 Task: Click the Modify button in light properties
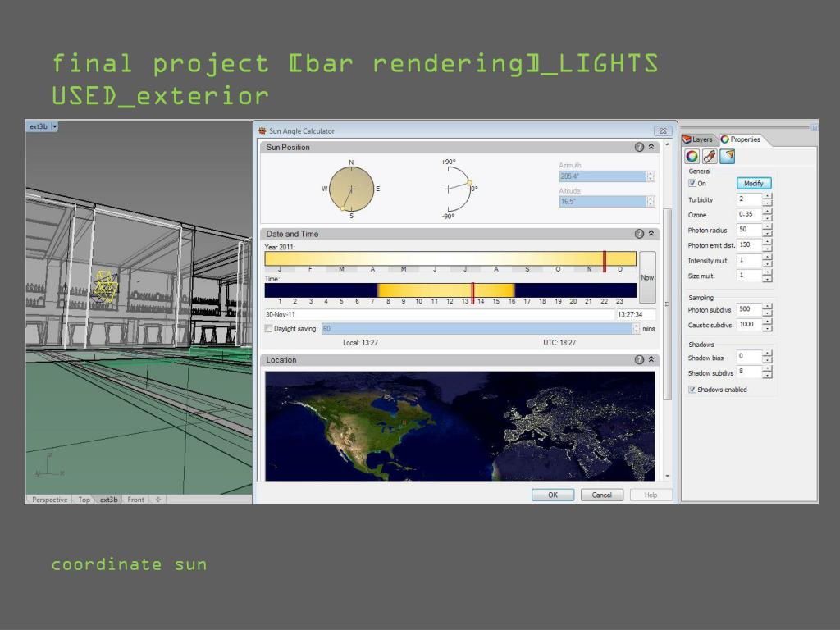(x=754, y=183)
